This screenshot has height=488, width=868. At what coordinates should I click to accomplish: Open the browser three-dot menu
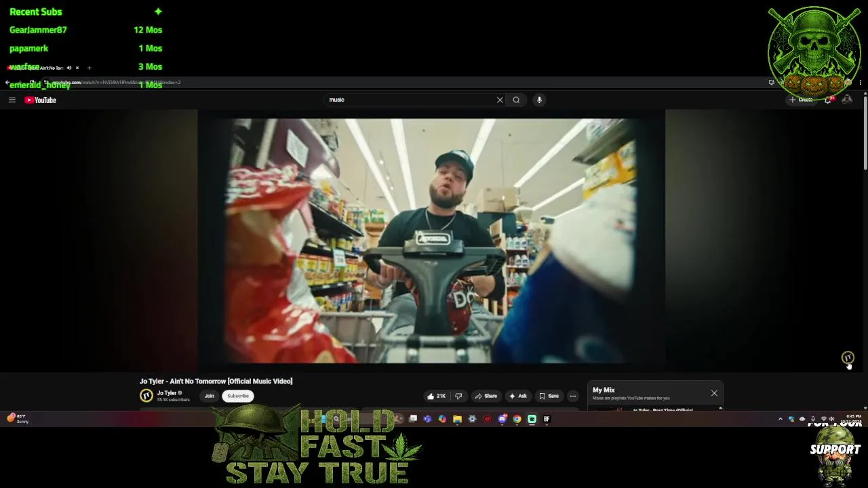click(861, 83)
